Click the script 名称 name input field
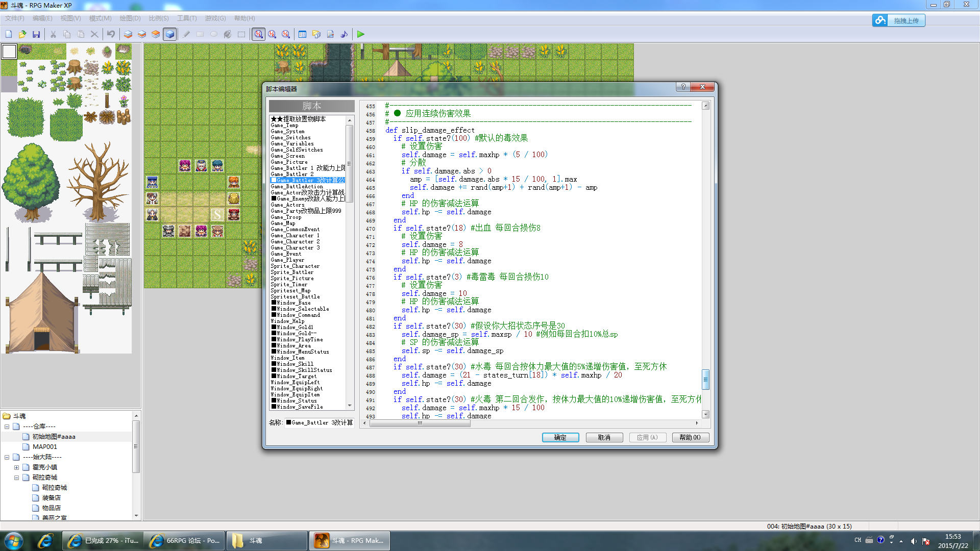The width and height of the screenshot is (980, 551). click(x=320, y=422)
